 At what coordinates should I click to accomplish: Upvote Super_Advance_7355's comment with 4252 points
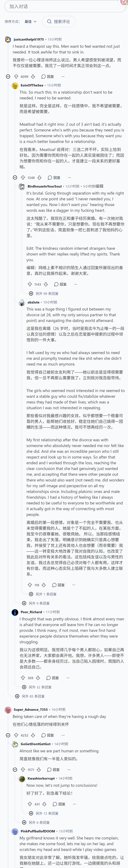(16, 735)
